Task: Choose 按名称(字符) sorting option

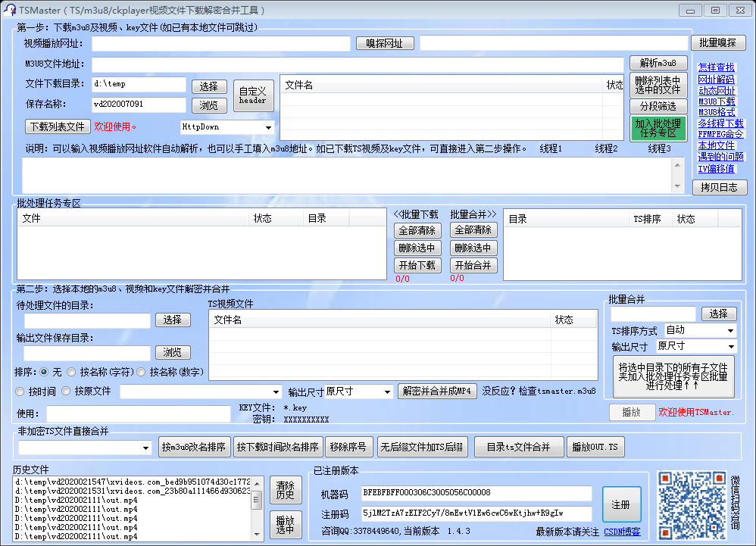Action: coord(72,372)
